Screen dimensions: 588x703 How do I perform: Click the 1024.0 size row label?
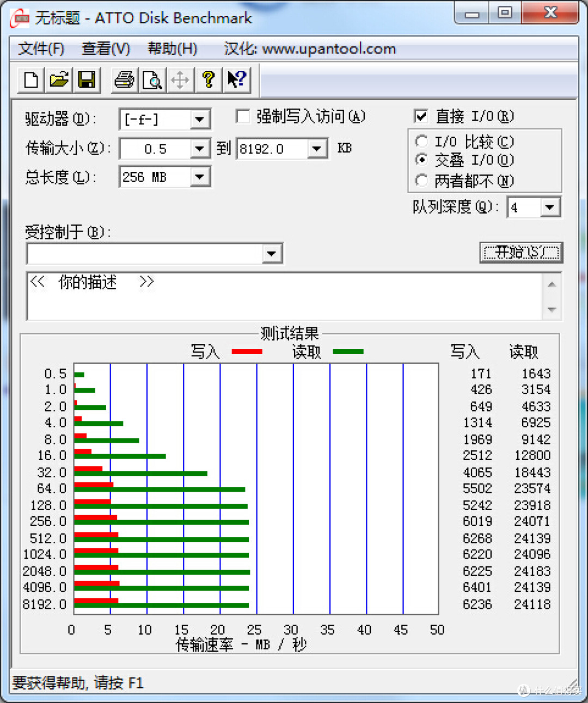[x=45, y=554]
